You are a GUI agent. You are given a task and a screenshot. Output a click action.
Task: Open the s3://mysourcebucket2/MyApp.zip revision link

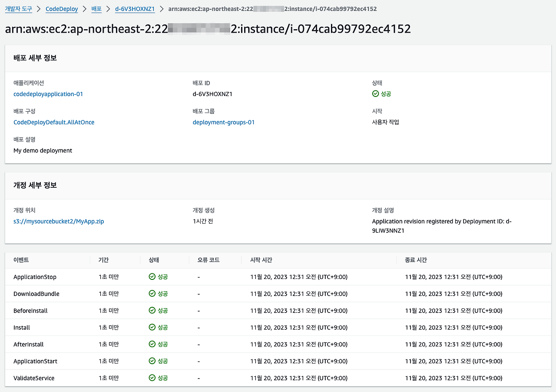point(59,221)
